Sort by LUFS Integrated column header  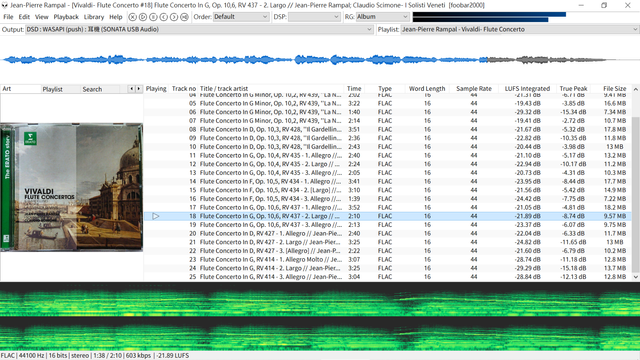[527, 89]
